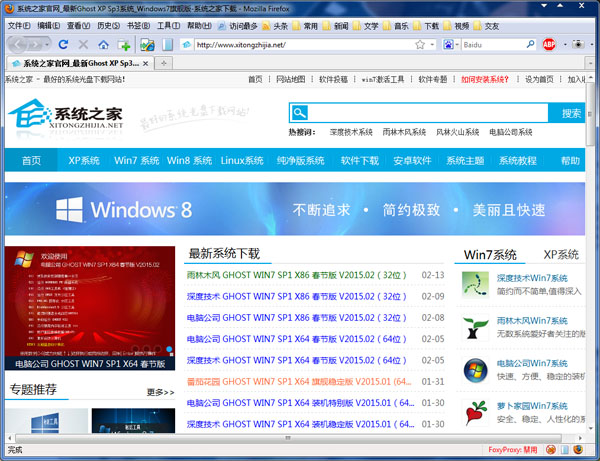The width and height of the screenshot is (600, 461).
Task: Open the 下载 bookmarks folder
Action: [x=426, y=26]
